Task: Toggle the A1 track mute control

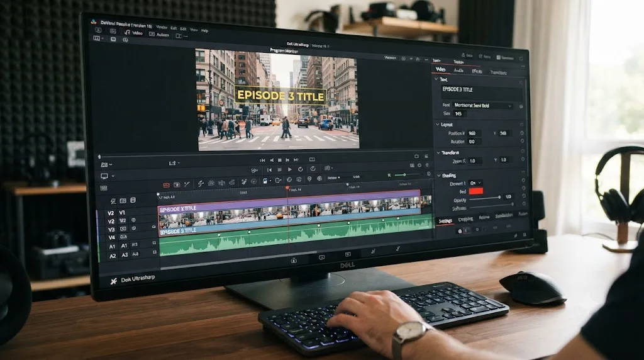Action: pos(135,245)
